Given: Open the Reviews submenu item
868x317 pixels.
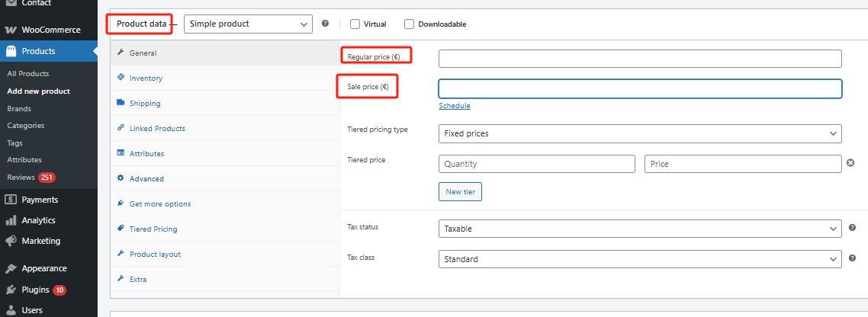Looking at the screenshot, I should click(21, 178).
